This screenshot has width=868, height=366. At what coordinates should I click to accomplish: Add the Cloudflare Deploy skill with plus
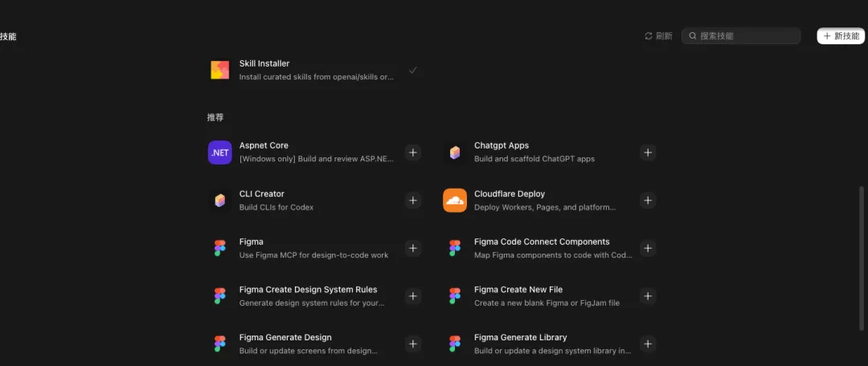(x=648, y=200)
